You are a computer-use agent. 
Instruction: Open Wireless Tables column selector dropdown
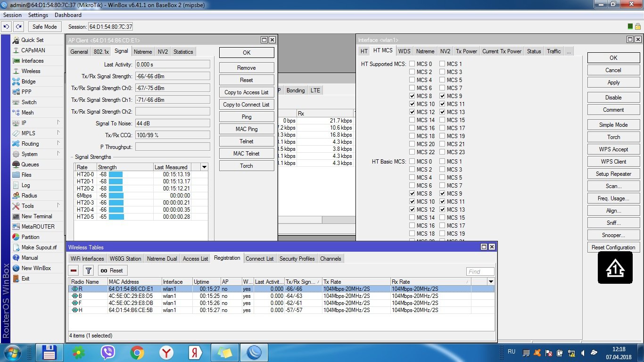pyautogui.click(x=490, y=282)
